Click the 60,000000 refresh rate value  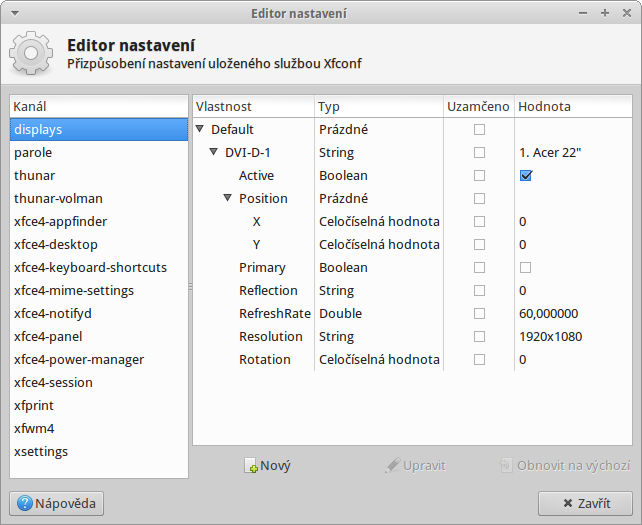tap(548, 314)
